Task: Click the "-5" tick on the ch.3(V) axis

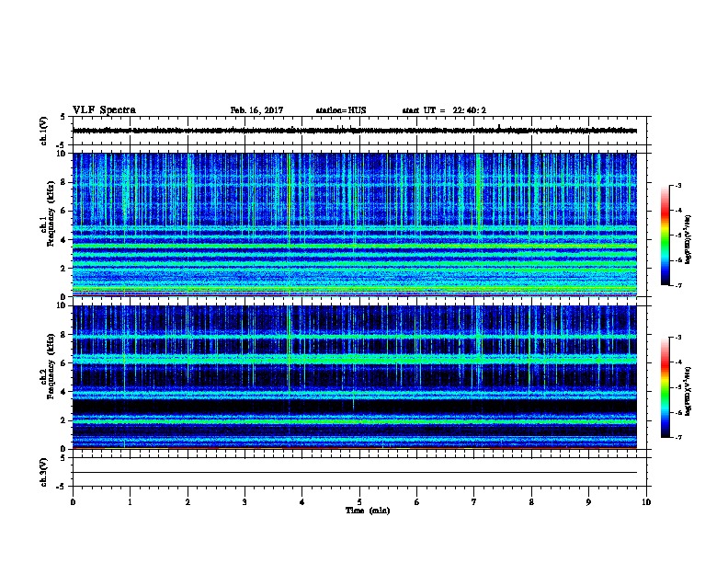Action: (x=61, y=487)
